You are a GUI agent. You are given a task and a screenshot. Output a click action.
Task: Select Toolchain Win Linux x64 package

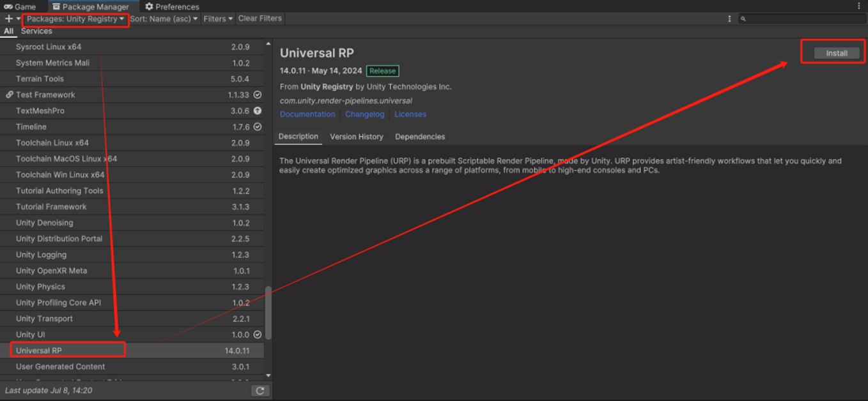(x=132, y=174)
